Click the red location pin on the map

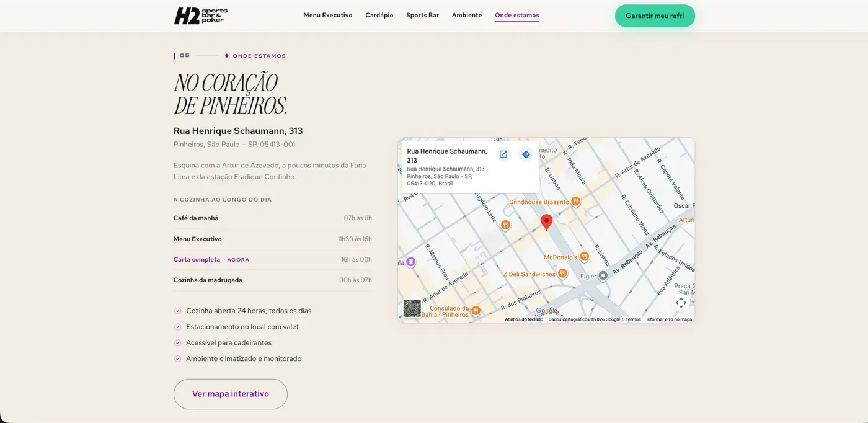click(x=546, y=223)
